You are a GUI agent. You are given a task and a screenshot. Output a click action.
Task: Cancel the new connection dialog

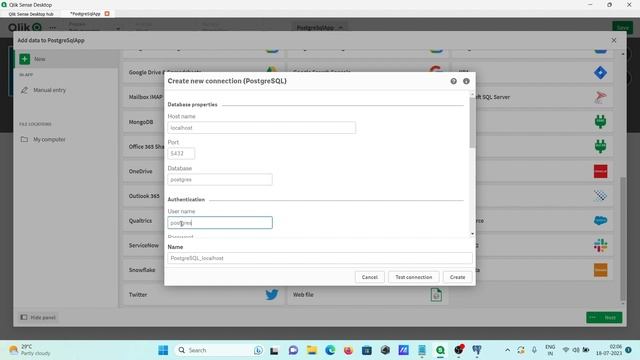tap(369, 277)
